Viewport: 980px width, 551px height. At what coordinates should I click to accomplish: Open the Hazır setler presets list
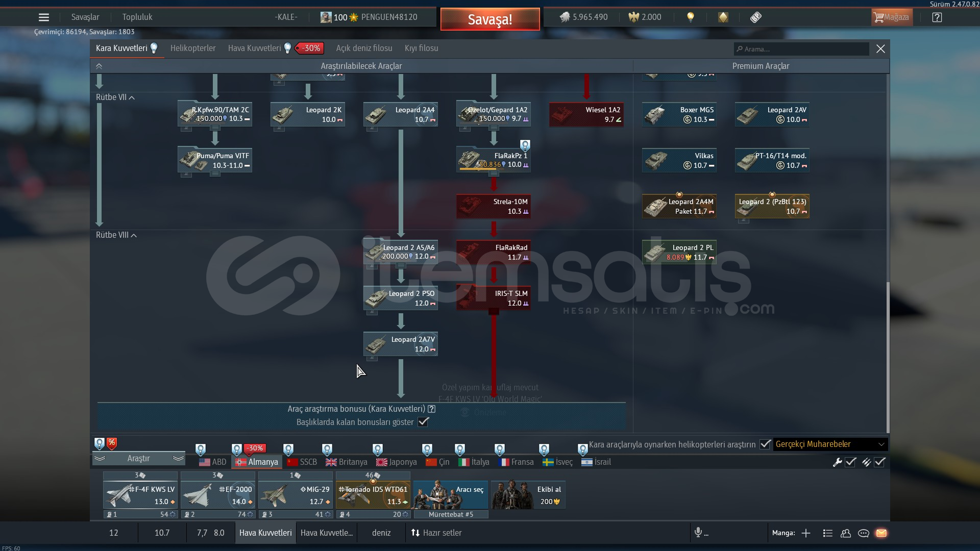(x=436, y=533)
